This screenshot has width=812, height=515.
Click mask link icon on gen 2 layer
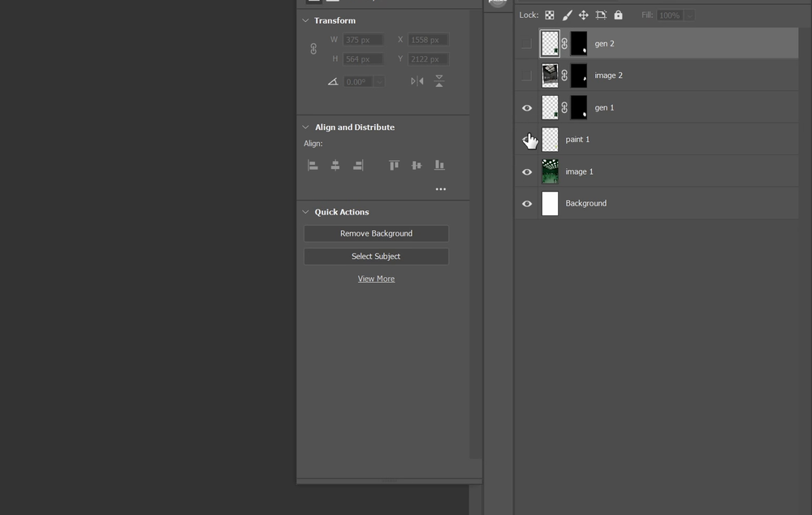pos(564,44)
